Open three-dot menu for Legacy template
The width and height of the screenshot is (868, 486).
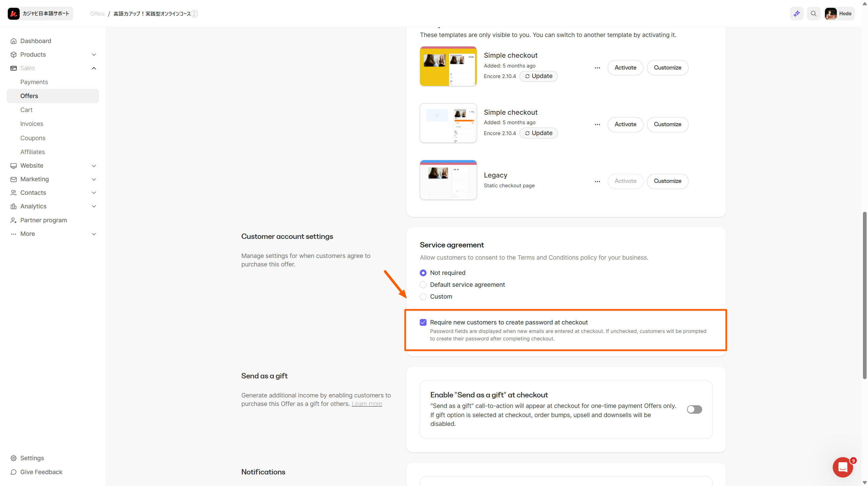(597, 181)
